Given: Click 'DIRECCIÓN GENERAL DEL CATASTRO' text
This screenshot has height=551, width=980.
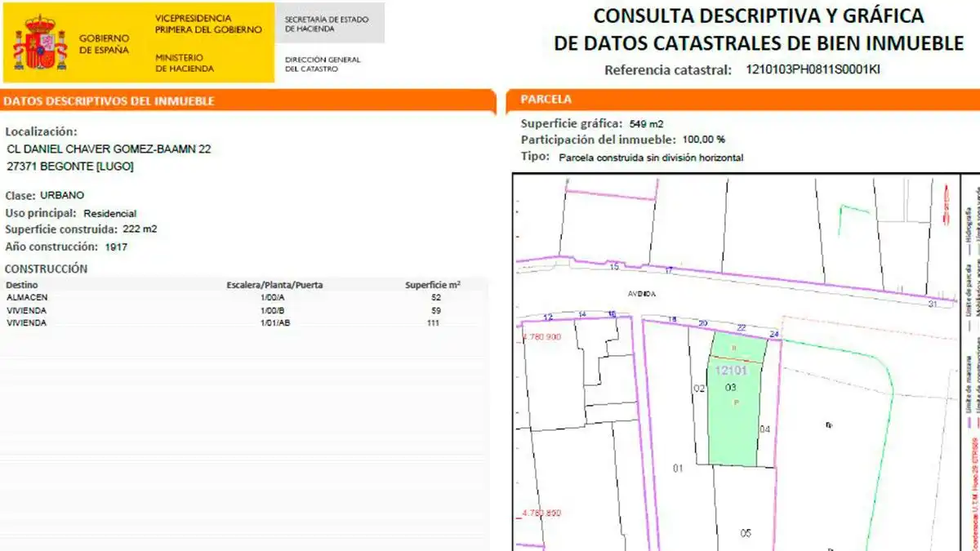Looking at the screenshot, I should point(323,64).
